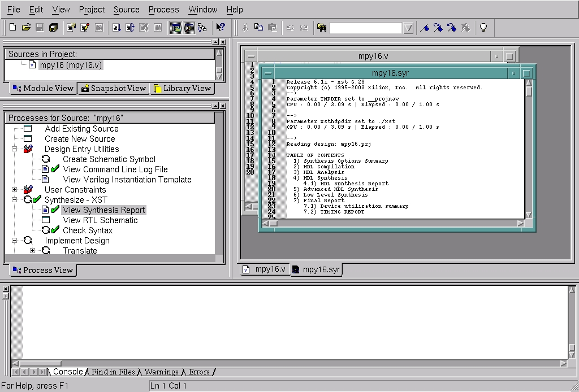The image size is (579, 392).
Task: Click the New file toolbar icon
Action: pyautogui.click(x=12, y=27)
